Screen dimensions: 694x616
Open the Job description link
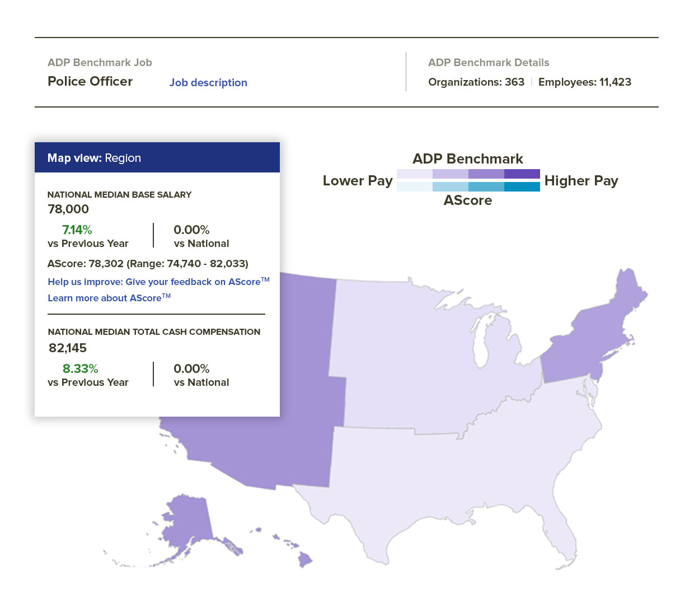(208, 82)
